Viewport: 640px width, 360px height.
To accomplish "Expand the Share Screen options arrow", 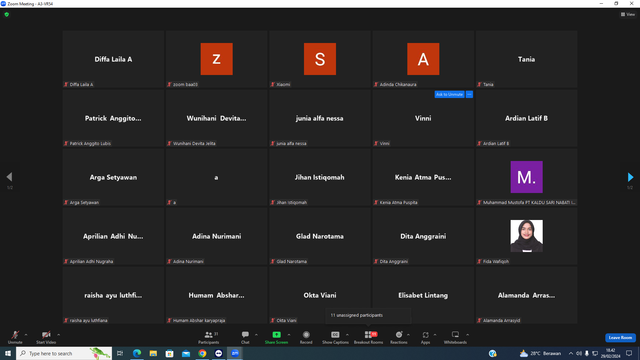I will [289, 335].
